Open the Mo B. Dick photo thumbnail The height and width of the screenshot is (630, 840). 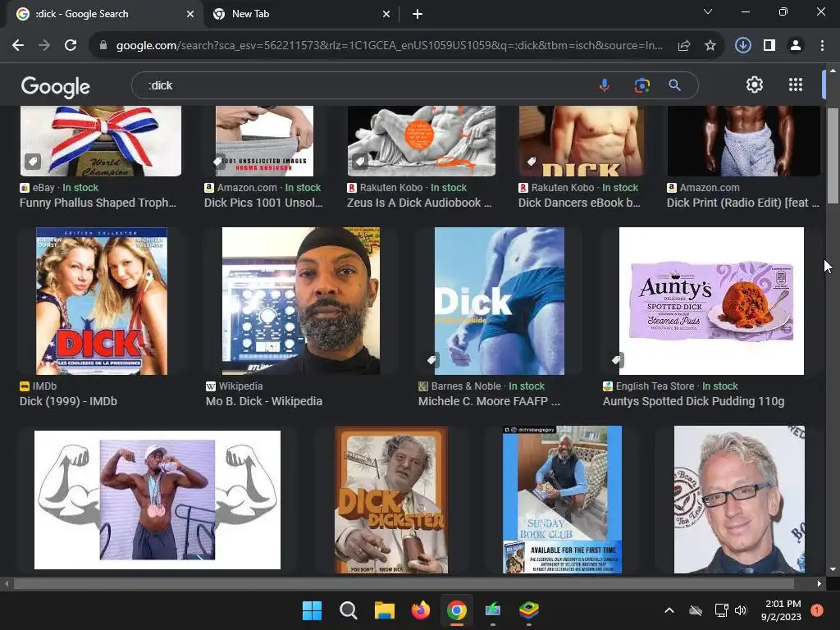[x=301, y=301]
